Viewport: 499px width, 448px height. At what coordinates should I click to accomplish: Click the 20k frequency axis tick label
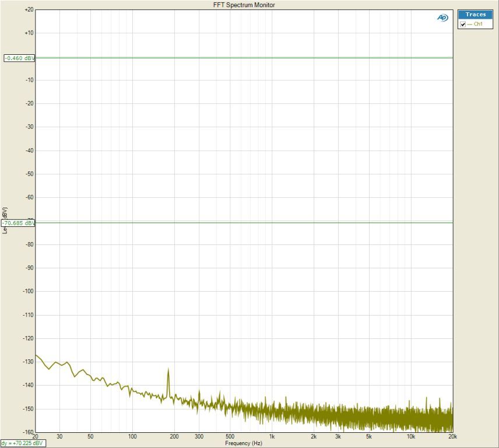(x=452, y=436)
